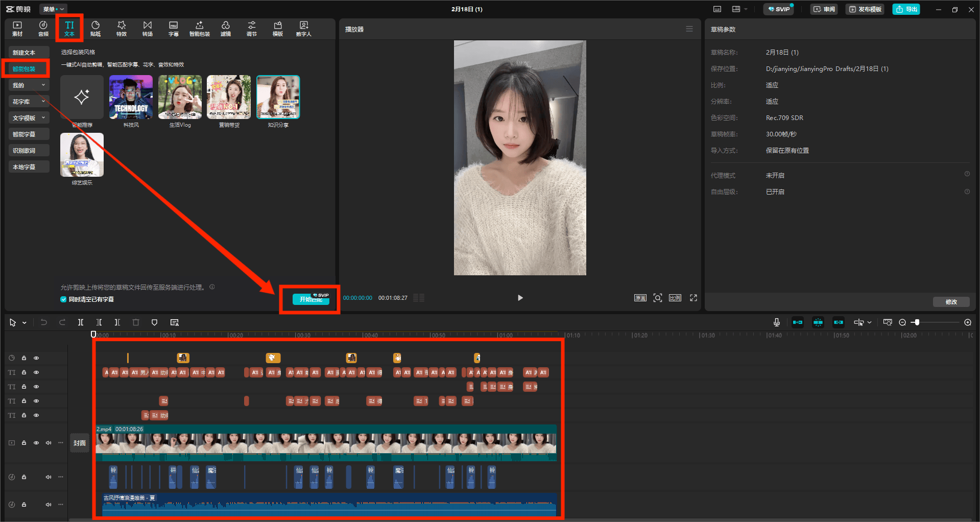Viewport: 980px width, 522px height.
Task: Play the video preview
Action: [x=520, y=298]
